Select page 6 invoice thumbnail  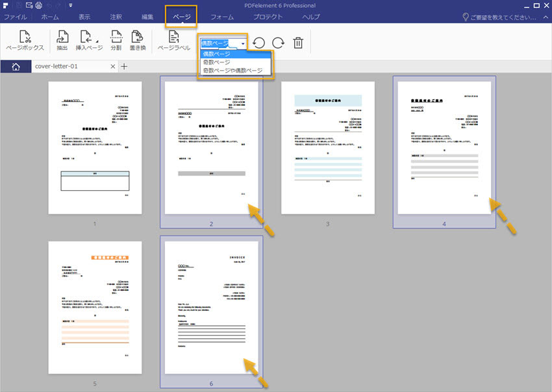click(x=211, y=308)
